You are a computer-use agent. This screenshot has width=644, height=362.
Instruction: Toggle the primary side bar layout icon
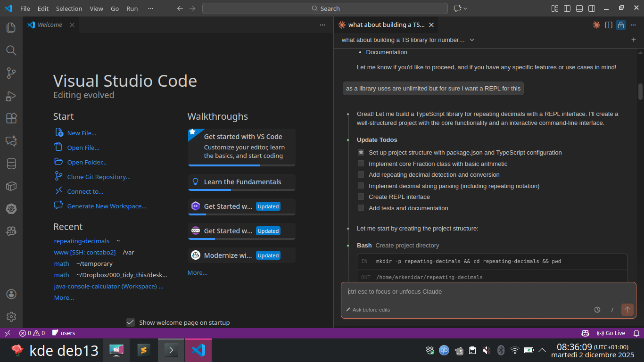coord(567,8)
